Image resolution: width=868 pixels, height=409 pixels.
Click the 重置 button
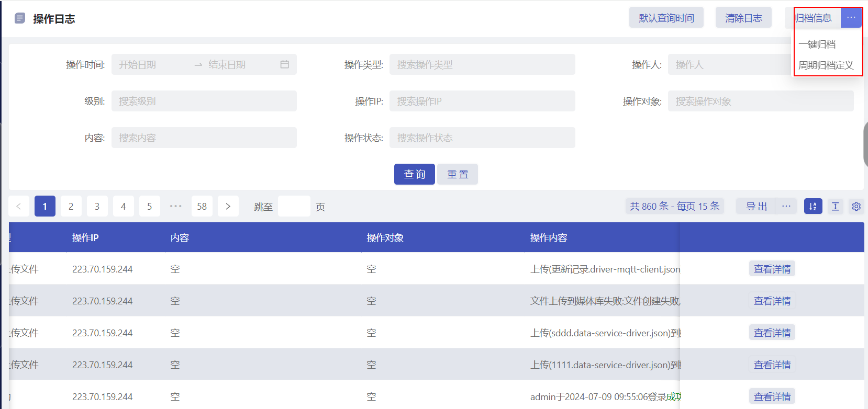click(458, 174)
